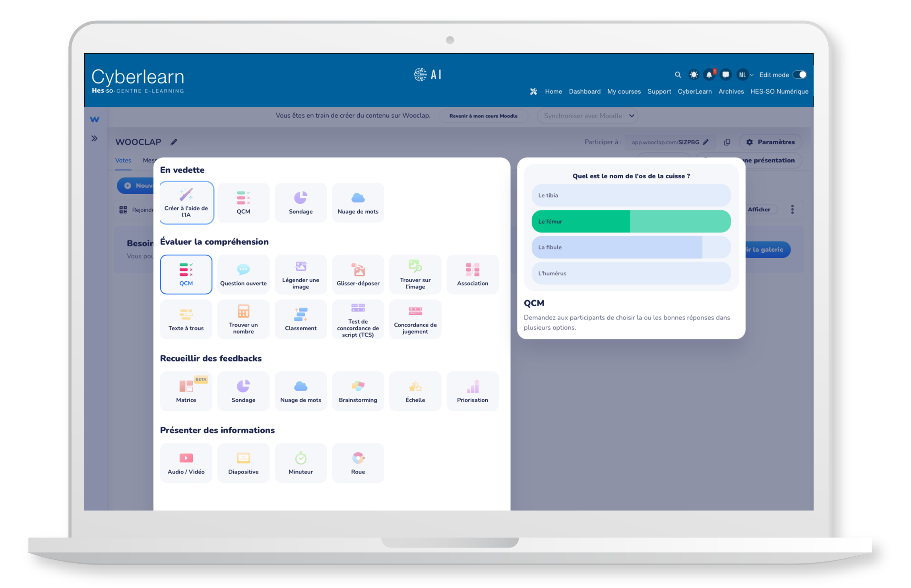Pick the Diapositive tile
This screenshot has width=911, height=588.
[243, 463]
